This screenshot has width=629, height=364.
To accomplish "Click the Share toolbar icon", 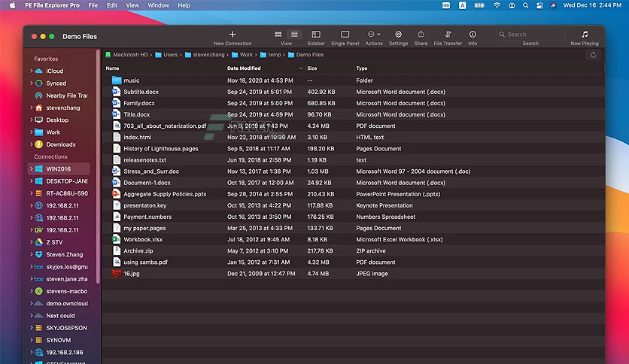I will point(421,35).
